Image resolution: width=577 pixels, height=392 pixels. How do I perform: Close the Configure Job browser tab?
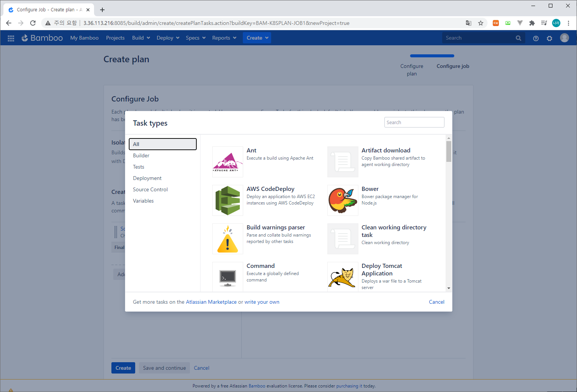pos(88,10)
